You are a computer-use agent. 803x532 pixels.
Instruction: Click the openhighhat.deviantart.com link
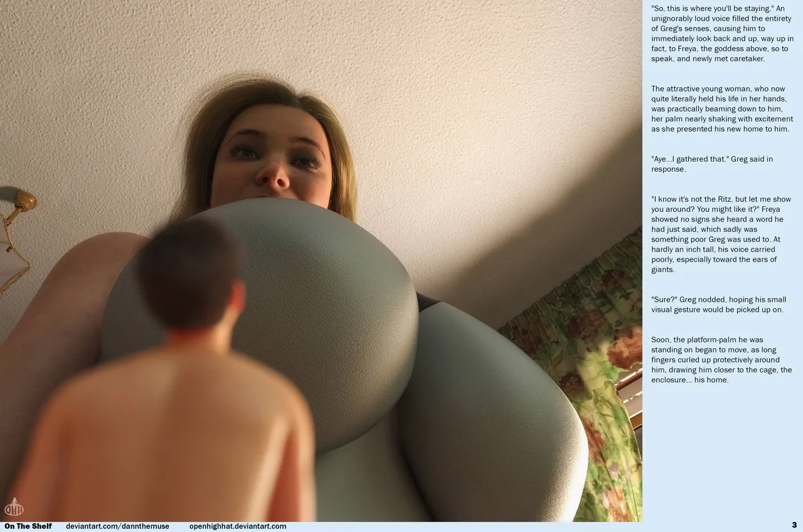click(238, 526)
